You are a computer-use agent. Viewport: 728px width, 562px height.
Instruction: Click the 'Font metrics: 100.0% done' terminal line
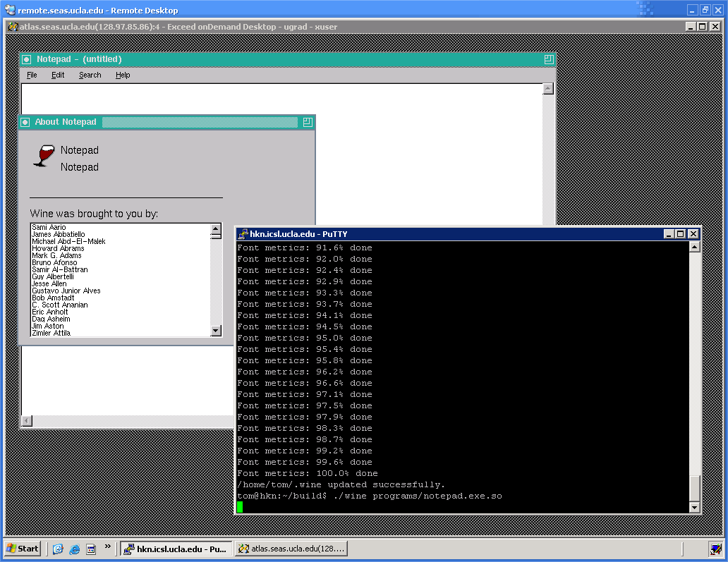pos(308,473)
